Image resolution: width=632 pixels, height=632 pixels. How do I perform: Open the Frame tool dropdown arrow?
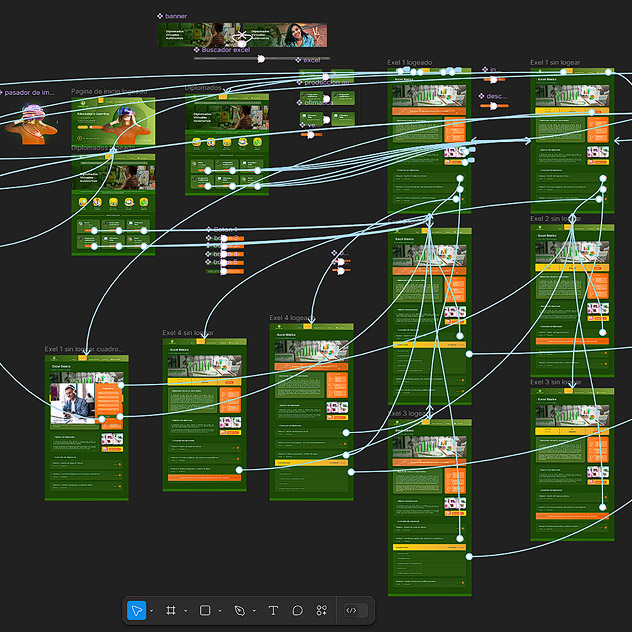click(x=186, y=611)
